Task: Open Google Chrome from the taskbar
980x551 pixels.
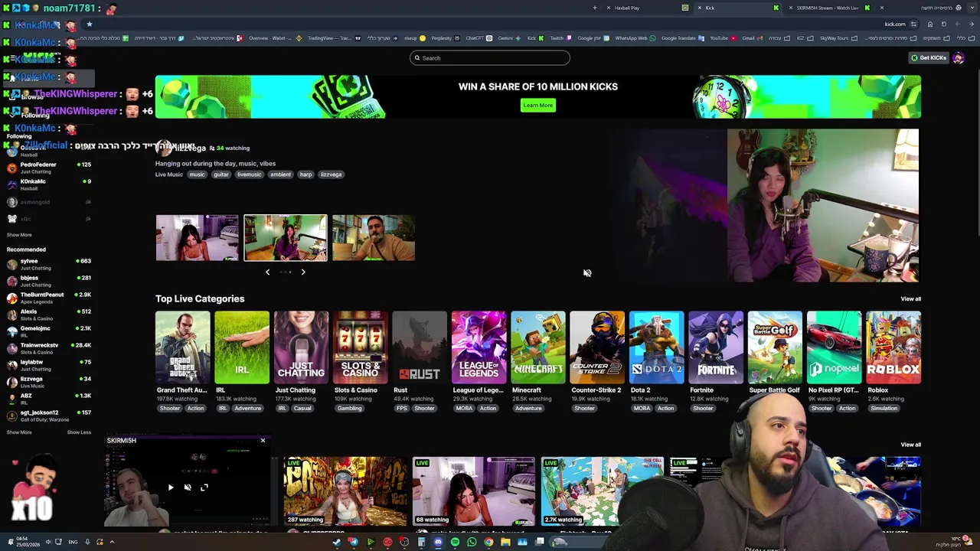Action: [x=488, y=543]
